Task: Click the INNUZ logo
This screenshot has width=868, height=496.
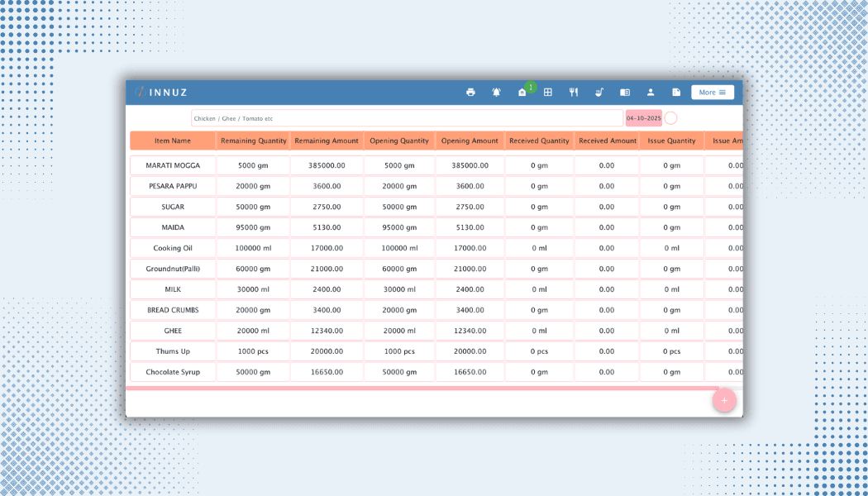Action: coord(162,93)
